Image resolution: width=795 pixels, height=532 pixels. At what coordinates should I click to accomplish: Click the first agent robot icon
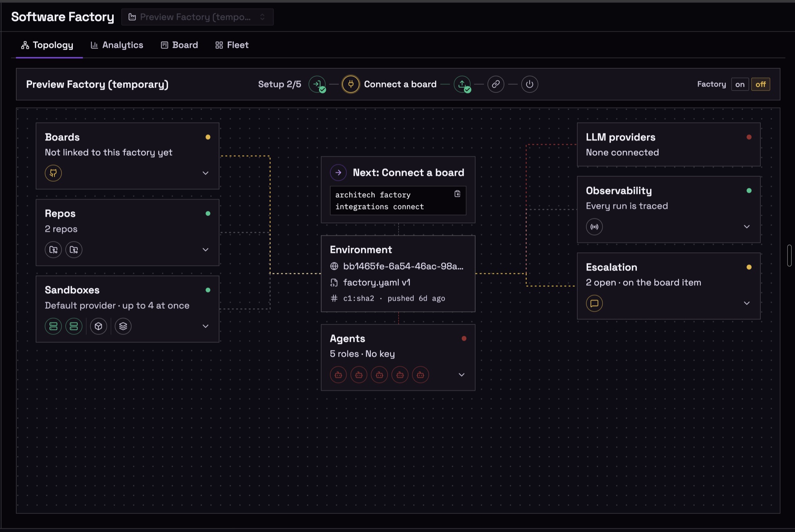pyautogui.click(x=338, y=375)
